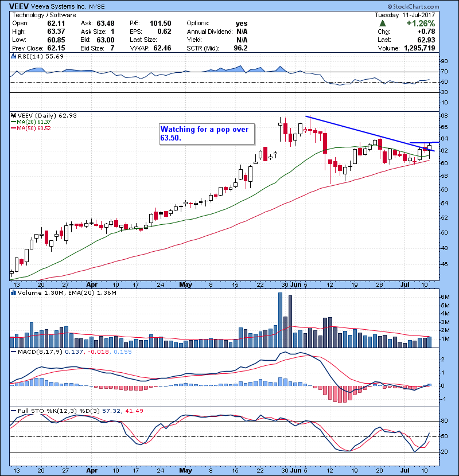Click the short blue horizontal resistance line

tap(424, 142)
